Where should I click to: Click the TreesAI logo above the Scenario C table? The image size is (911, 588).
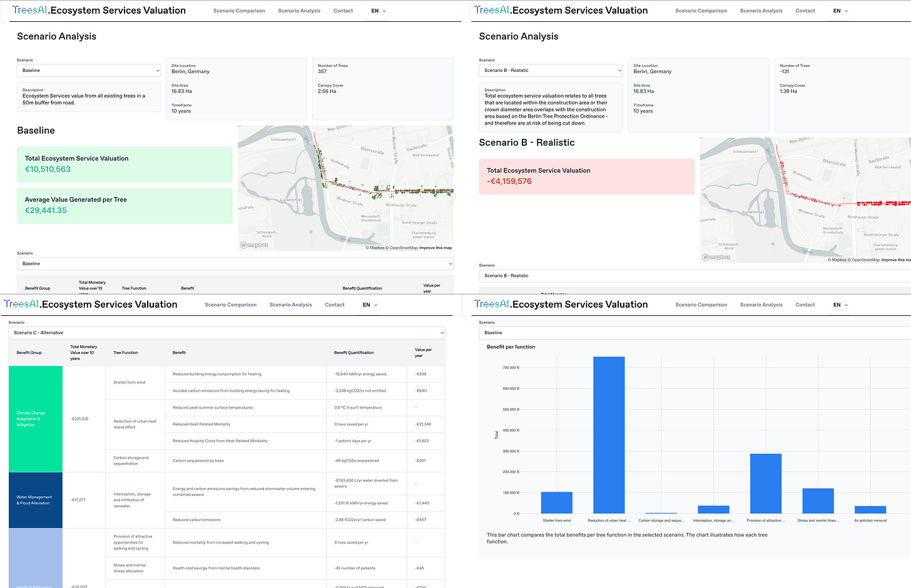(21, 304)
